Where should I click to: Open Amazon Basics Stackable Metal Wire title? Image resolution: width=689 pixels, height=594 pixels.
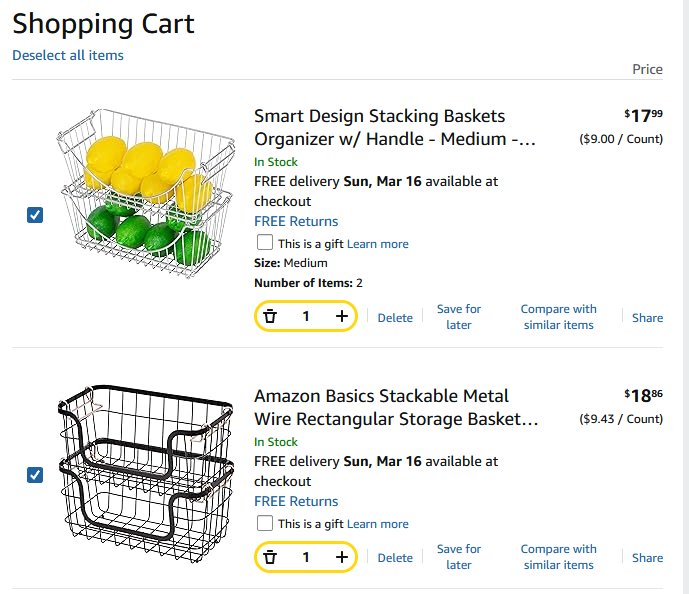coord(396,407)
